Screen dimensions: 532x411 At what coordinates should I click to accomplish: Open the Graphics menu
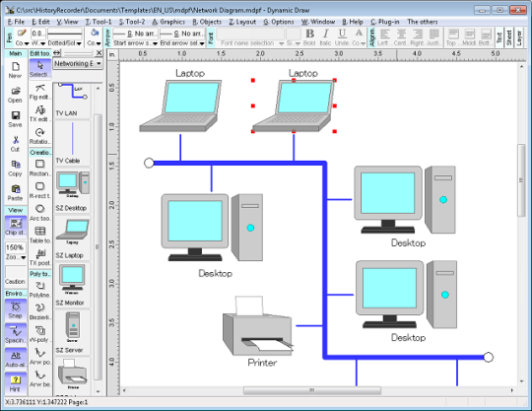tap(168, 22)
